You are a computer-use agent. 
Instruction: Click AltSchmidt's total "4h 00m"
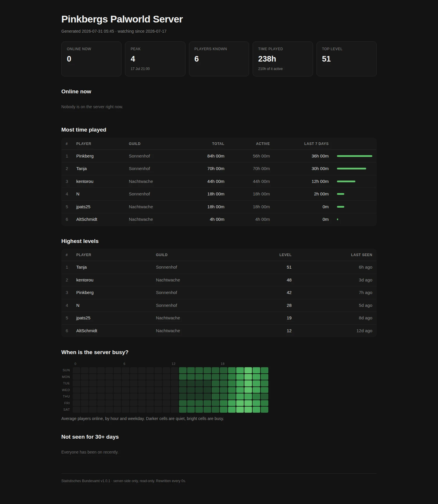[x=217, y=219]
